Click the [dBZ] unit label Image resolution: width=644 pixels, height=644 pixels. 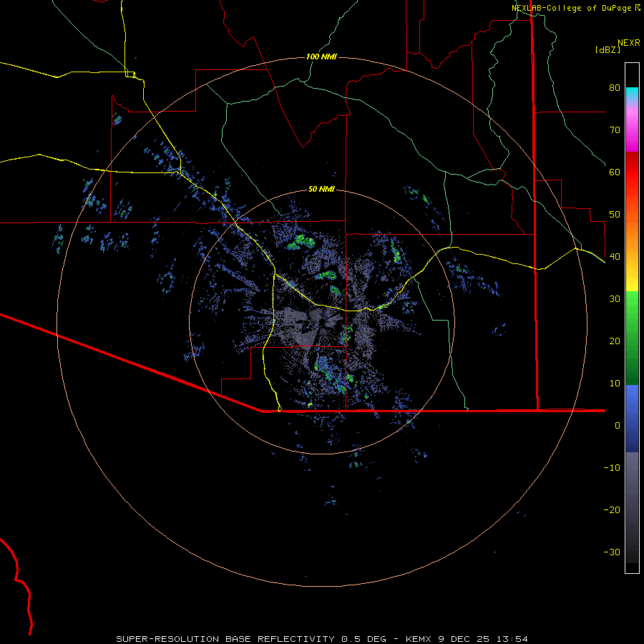[x=608, y=49]
